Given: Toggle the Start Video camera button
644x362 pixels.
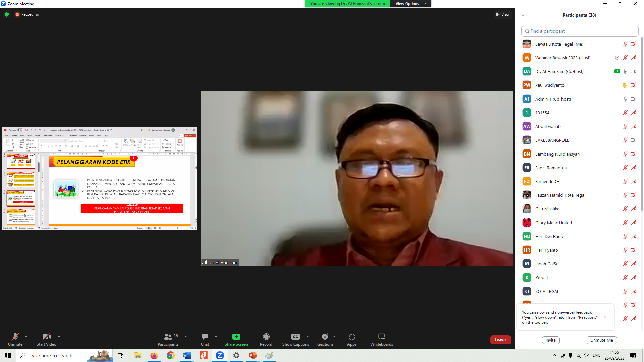Looking at the screenshot, I should (46, 337).
